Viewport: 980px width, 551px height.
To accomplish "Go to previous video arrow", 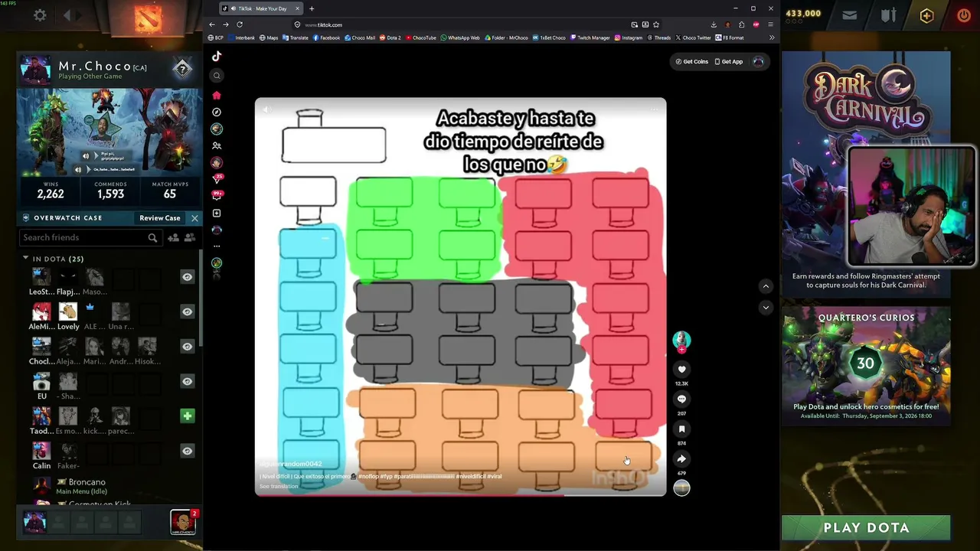I will (766, 286).
